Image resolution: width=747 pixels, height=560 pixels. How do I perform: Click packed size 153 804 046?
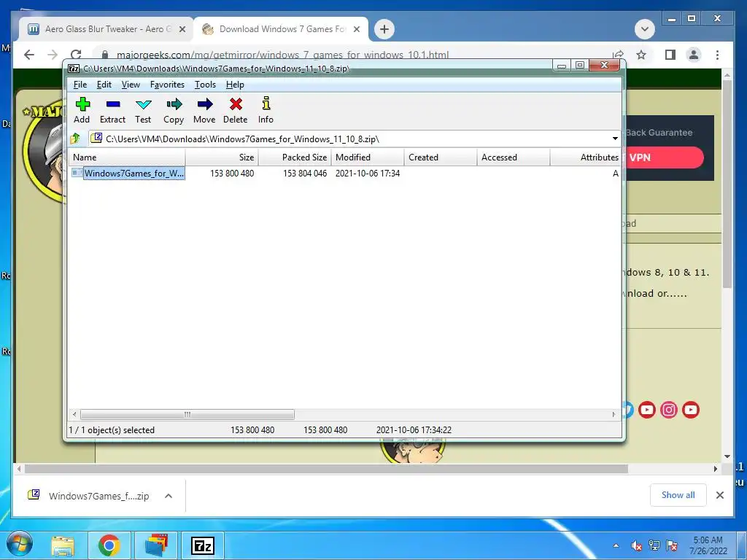[x=305, y=174]
